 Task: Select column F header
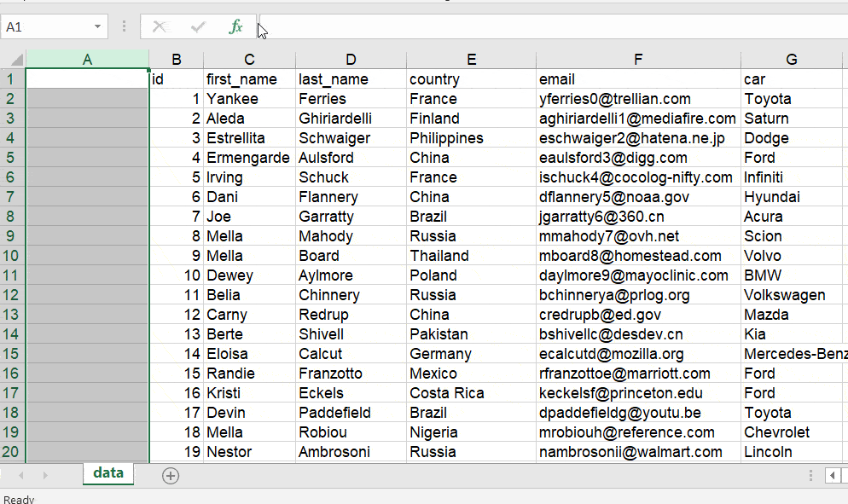pos(638,59)
